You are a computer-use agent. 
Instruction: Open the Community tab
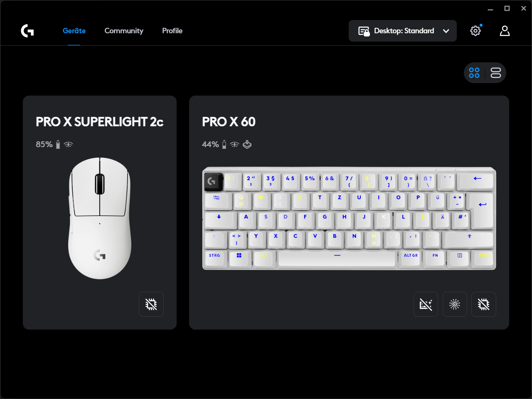[x=124, y=31]
